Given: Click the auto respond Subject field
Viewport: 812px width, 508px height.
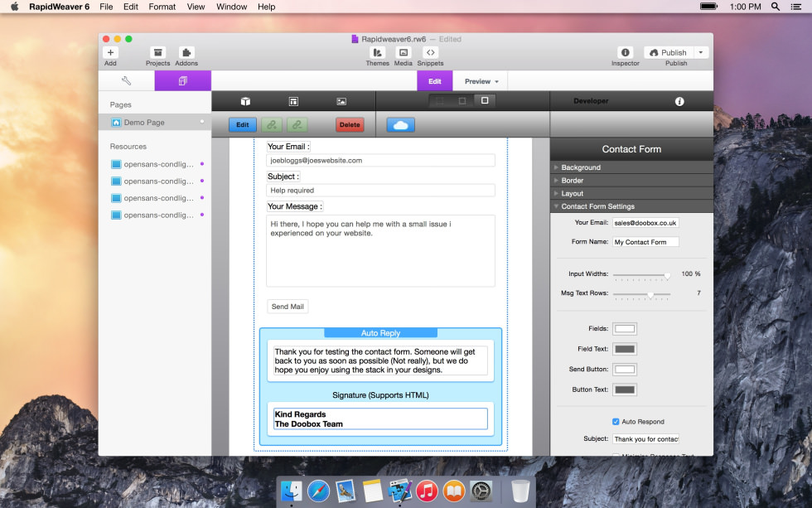Looking at the screenshot, I should tap(645, 439).
